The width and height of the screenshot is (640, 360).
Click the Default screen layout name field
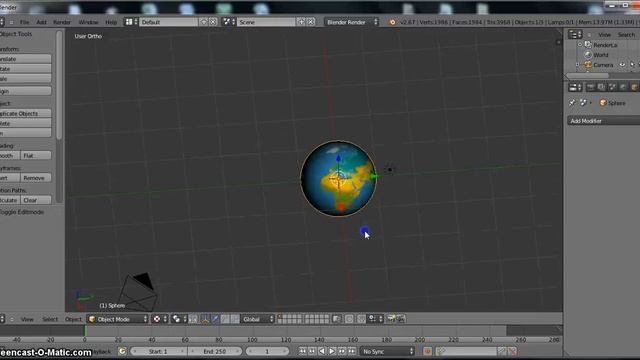point(168,22)
